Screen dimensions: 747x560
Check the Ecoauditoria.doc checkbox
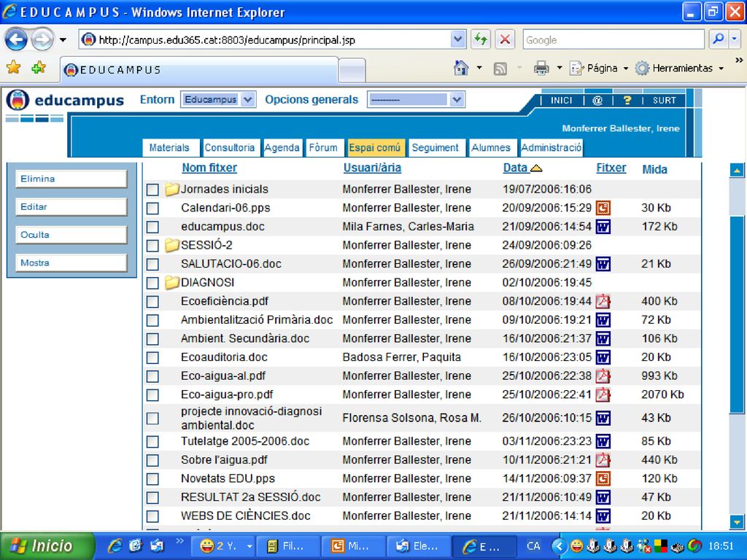click(x=152, y=357)
